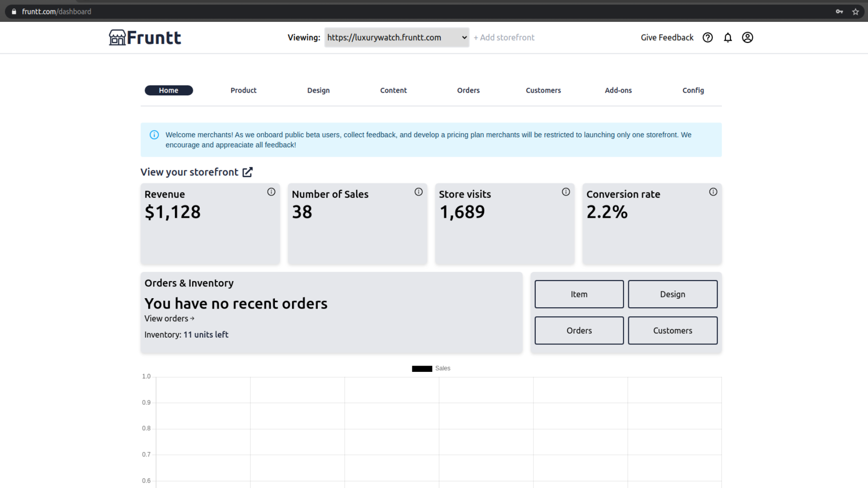
Task: Toggle the Sales legend swatch in chart
Action: coord(422,369)
